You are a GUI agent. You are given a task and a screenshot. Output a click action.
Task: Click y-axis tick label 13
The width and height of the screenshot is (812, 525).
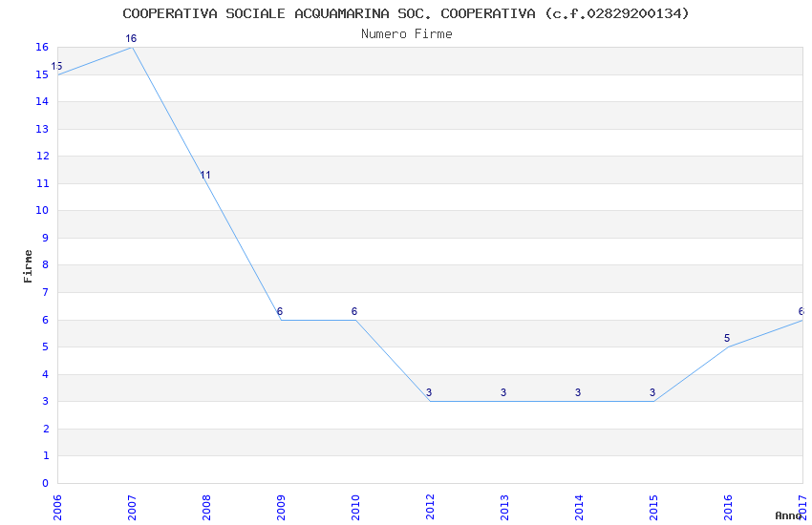tap(42, 129)
